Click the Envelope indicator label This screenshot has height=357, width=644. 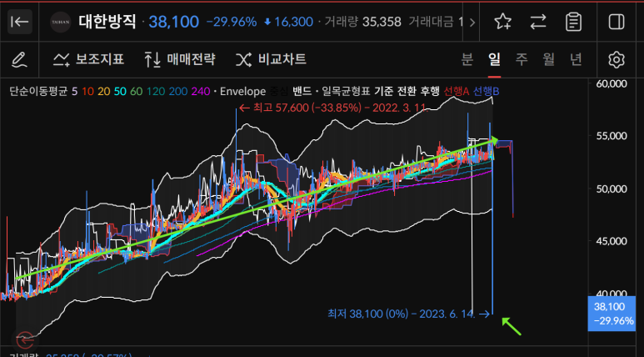(242, 91)
